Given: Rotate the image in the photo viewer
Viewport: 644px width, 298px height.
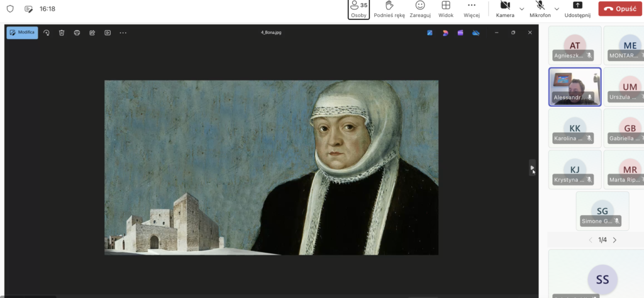Looking at the screenshot, I should [46, 33].
